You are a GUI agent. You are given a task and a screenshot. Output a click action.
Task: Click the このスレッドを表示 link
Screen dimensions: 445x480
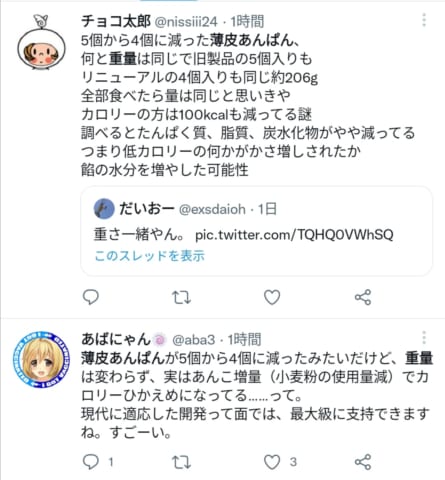point(150,256)
